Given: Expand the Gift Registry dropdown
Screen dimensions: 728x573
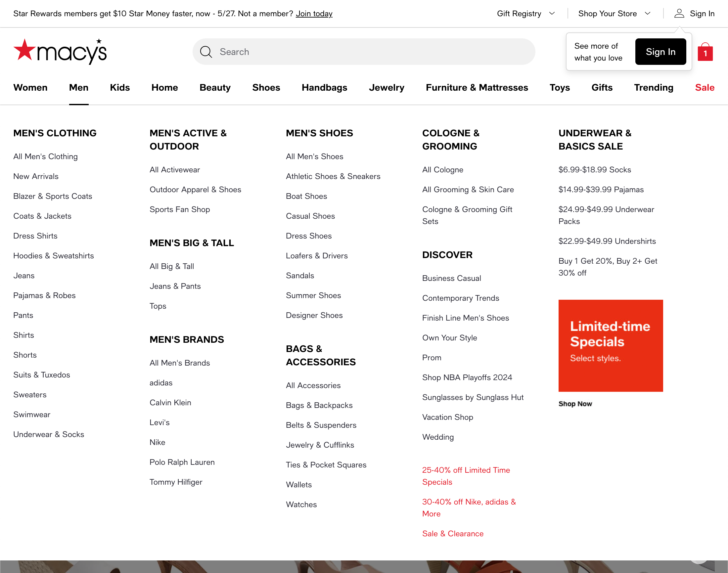Looking at the screenshot, I should tap(526, 14).
